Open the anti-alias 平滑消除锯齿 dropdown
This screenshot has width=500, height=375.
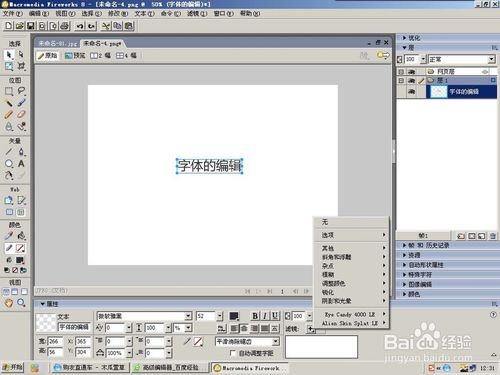[276, 341]
